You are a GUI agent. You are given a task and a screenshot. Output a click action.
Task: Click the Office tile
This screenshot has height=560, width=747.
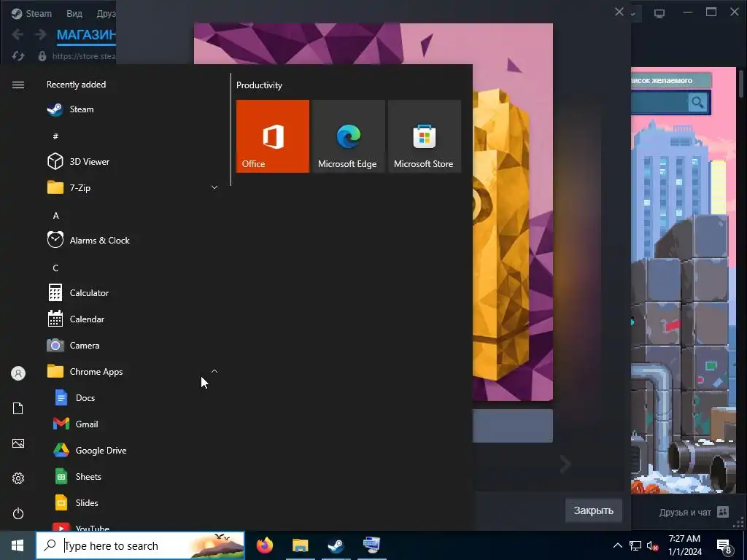tap(273, 136)
